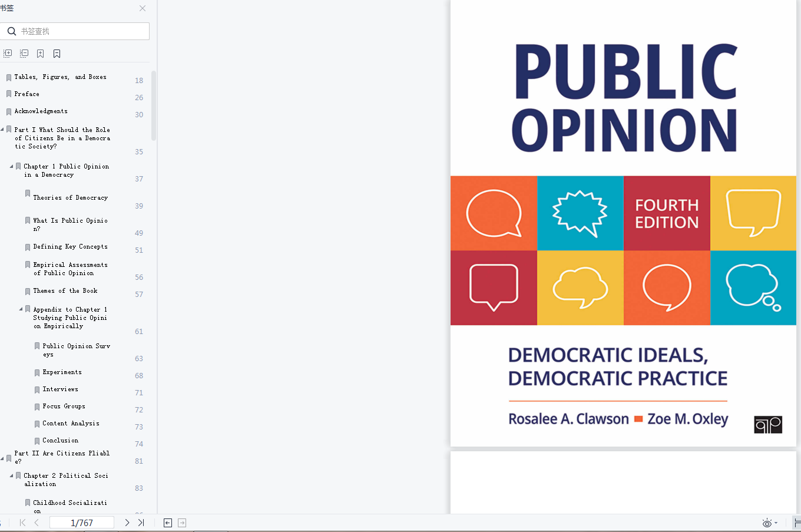Screen dimensions: 801x532
Task: Open the Preface bookmark
Action: 27,94
